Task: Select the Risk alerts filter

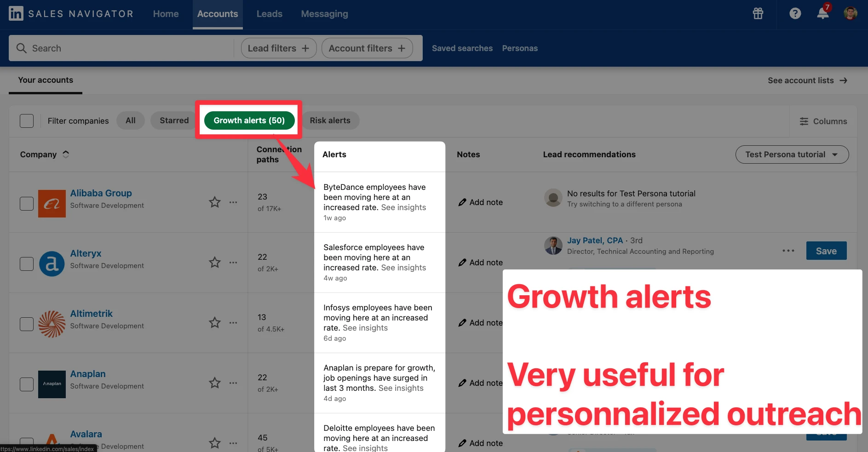Action: 330,120
